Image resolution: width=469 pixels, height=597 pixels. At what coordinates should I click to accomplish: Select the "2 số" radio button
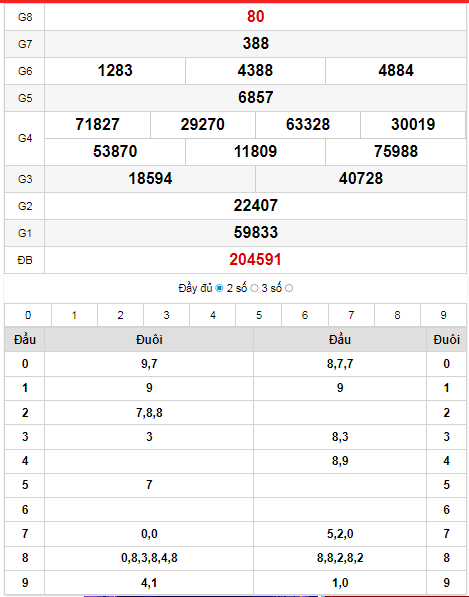pos(254,288)
